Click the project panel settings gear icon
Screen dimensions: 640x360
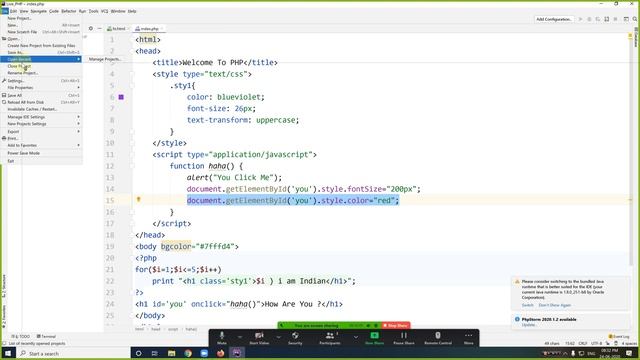[91, 29]
